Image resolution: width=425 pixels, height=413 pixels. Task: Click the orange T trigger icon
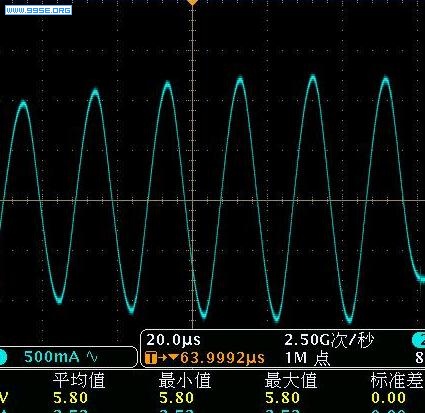[x=151, y=358]
